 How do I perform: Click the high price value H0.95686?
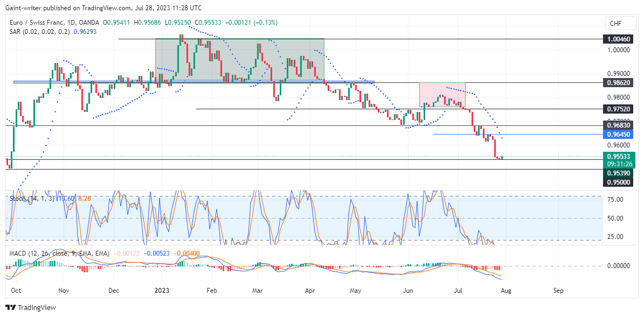tap(148, 23)
